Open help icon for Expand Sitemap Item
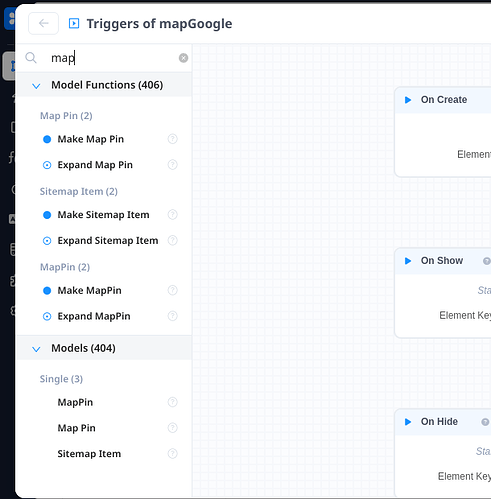The width and height of the screenshot is (491, 499). tap(172, 240)
